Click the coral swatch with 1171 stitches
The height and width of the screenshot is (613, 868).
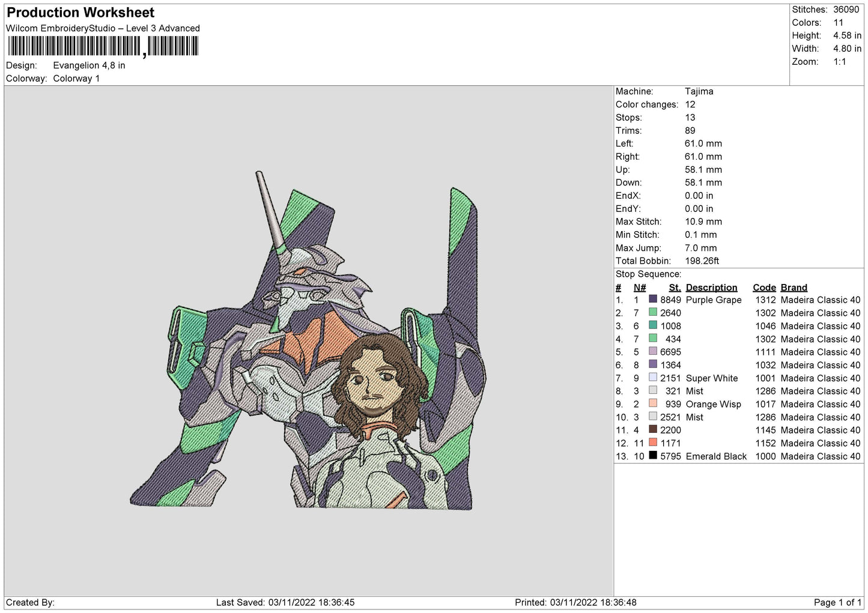tap(653, 442)
